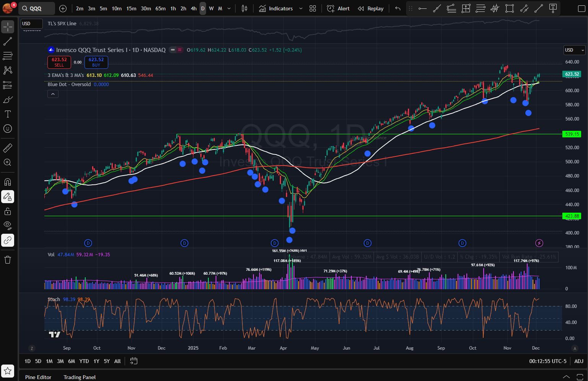Click the red 623.52 SELL button

click(59, 62)
